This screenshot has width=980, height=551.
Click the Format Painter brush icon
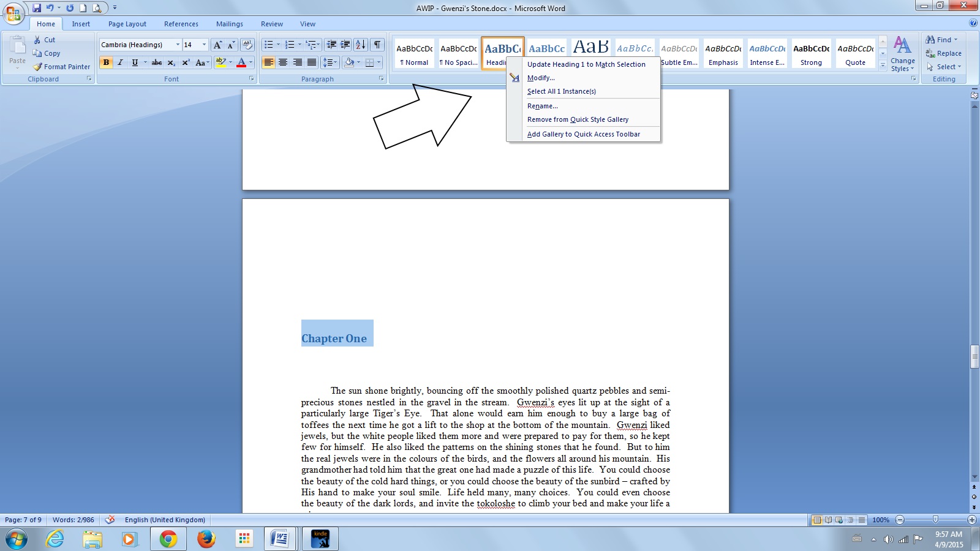(38, 67)
